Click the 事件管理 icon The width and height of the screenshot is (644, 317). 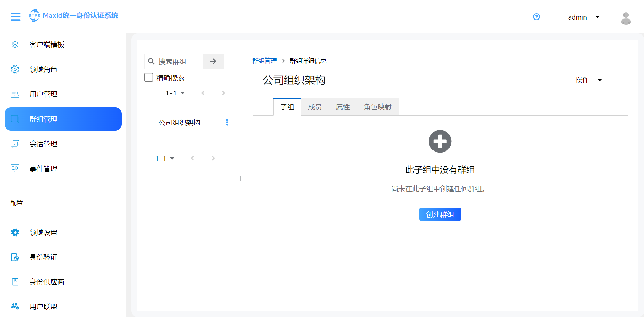[15, 169]
